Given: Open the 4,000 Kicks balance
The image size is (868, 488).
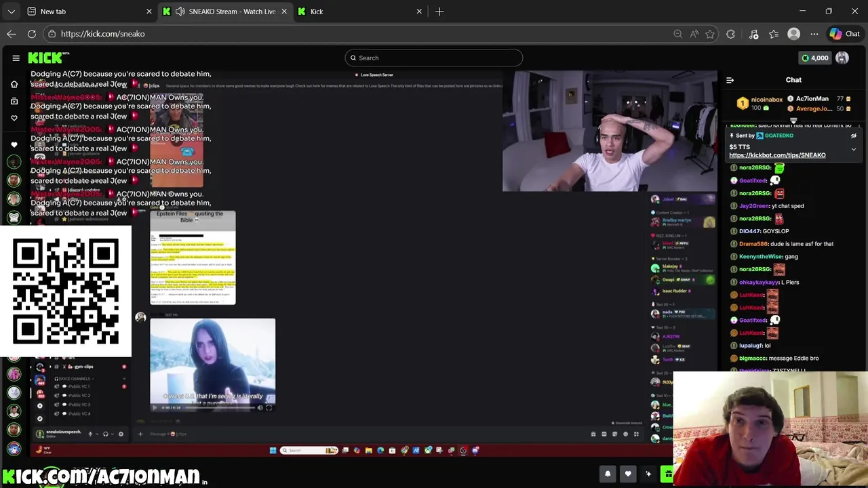Looking at the screenshot, I should [815, 58].
